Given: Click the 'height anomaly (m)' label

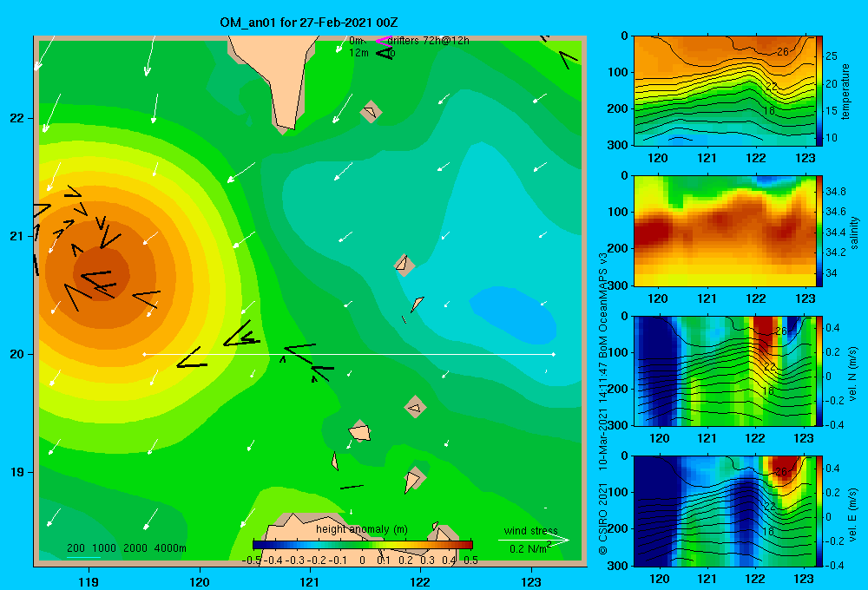Looking at the screenshot, I should pos(362,529).
